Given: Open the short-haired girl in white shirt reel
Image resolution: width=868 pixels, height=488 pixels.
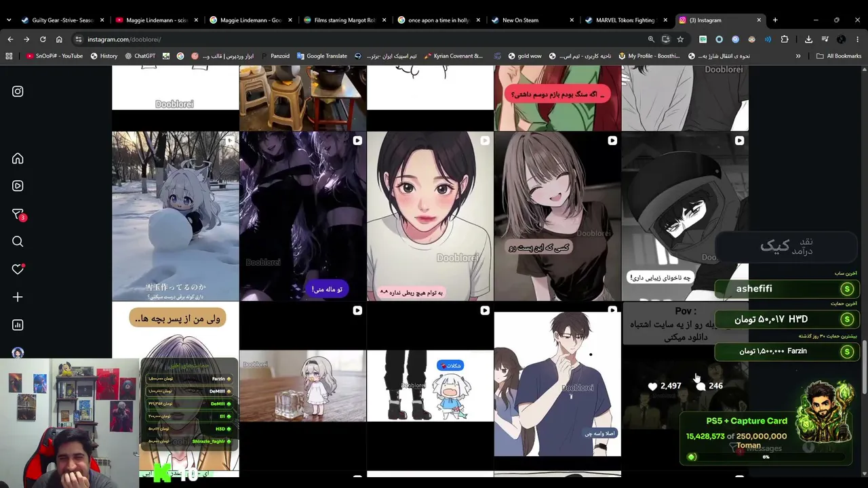Looking at the screenshot, I should 430,216.
